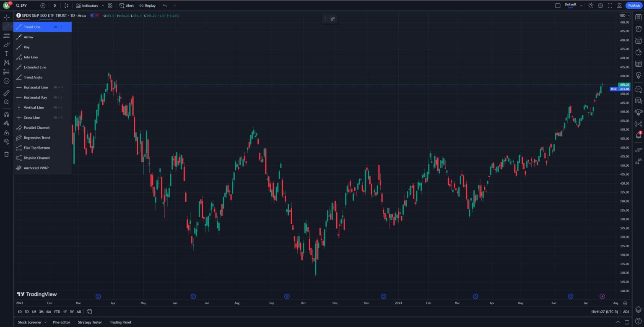Select the Brush drawing tool

pyautogui.click(x=6, y=44)
